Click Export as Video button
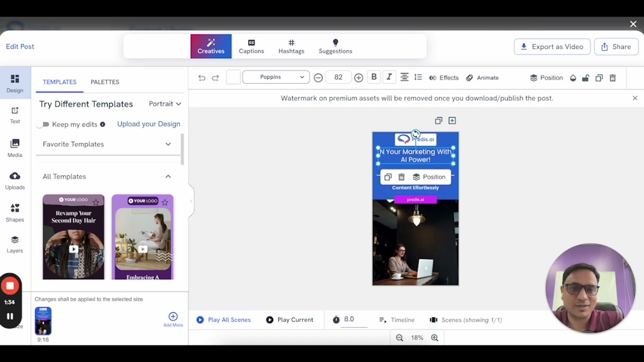This screenshot has width=644, height=362. point(552,47)
